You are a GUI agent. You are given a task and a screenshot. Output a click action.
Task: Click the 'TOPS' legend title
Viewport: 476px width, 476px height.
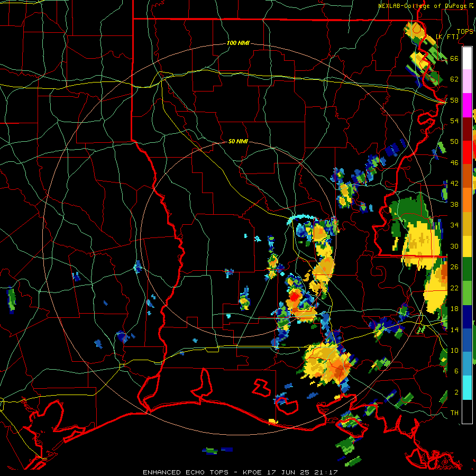pyautogui.click(x=465, y=31)
